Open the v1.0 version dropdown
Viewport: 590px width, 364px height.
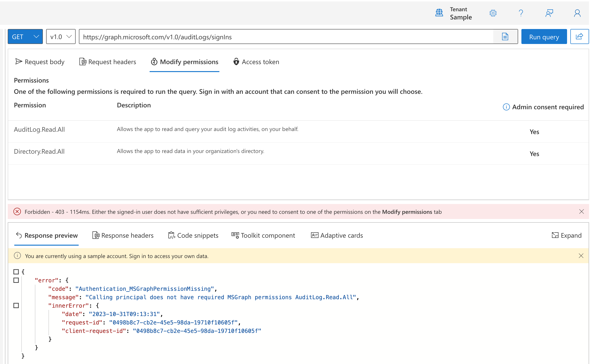(x=61, y=36)
